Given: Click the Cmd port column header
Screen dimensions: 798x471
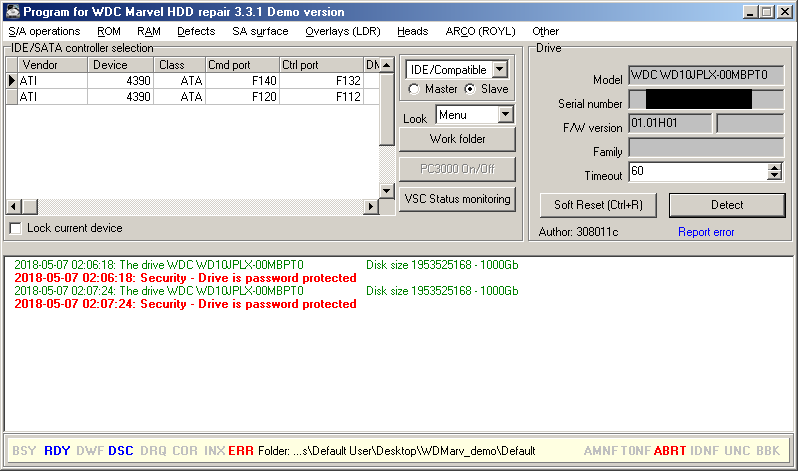Looking at the screenshot, I should coord(243,65).
